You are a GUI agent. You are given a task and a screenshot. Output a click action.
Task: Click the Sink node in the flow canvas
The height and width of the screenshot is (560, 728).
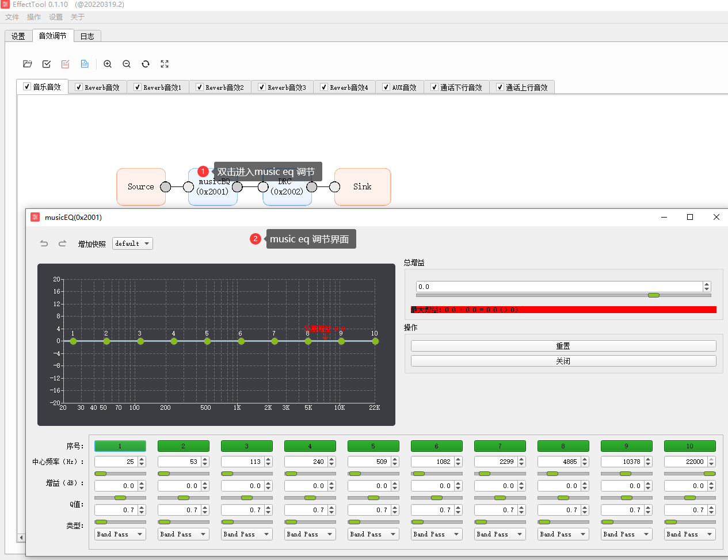pyautogui.click(x=363, y=186)
